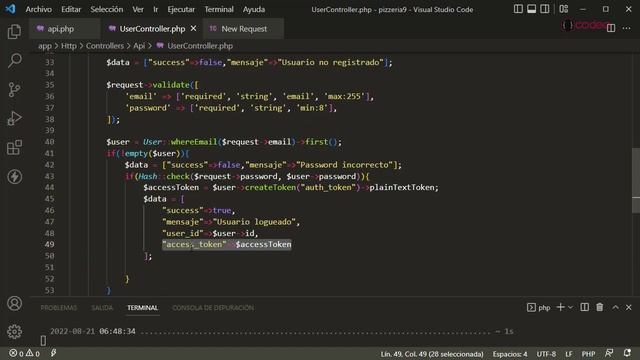Open the Manage gear icon
The image size is (640, 360).
[14, 331]
